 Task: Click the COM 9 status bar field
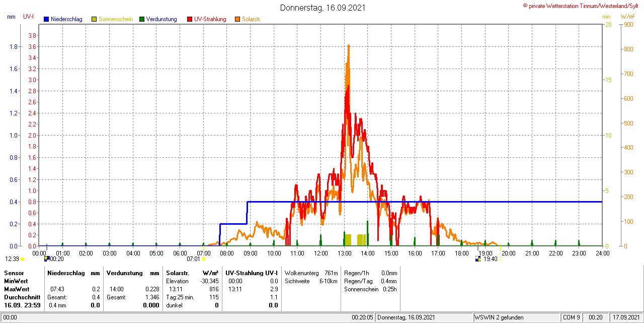point(572,317)
